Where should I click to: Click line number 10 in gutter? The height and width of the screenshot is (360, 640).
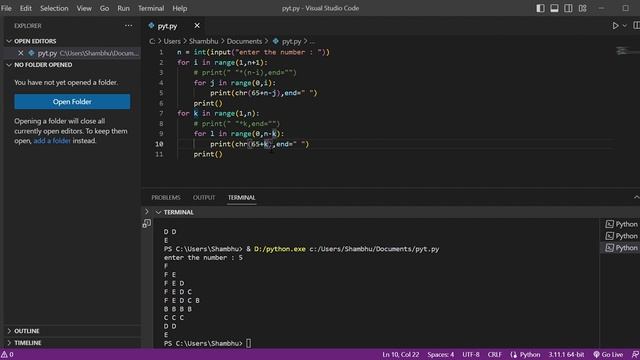[x=159, y=144]
